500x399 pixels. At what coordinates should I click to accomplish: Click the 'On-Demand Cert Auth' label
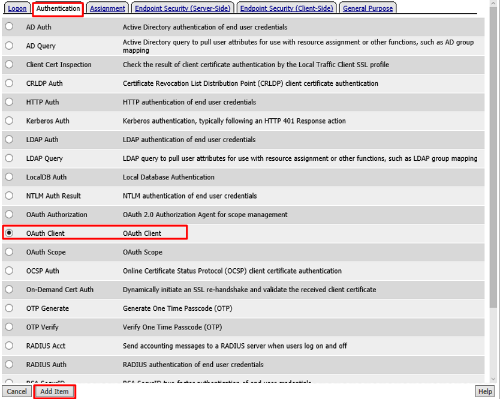click(60, 289)
